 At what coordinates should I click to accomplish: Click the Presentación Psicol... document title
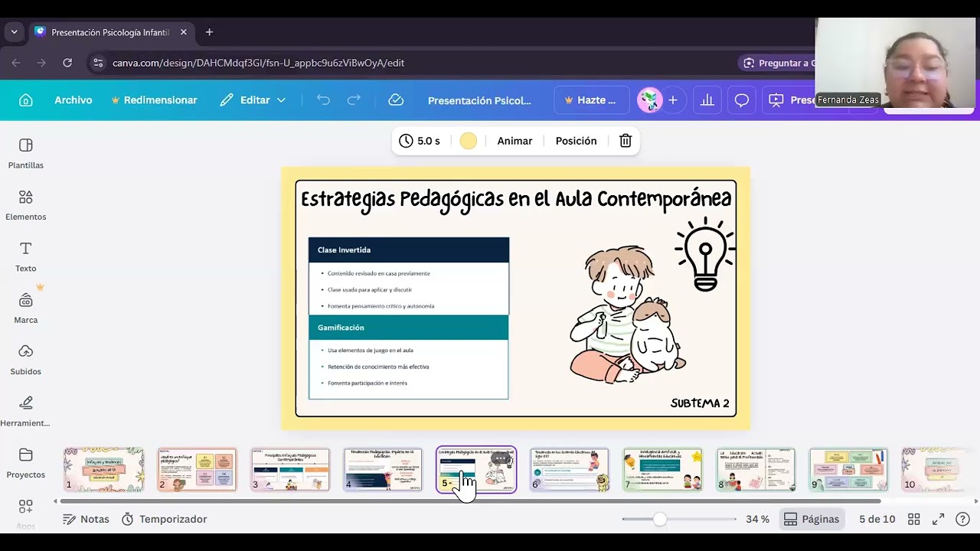[479, 100]
